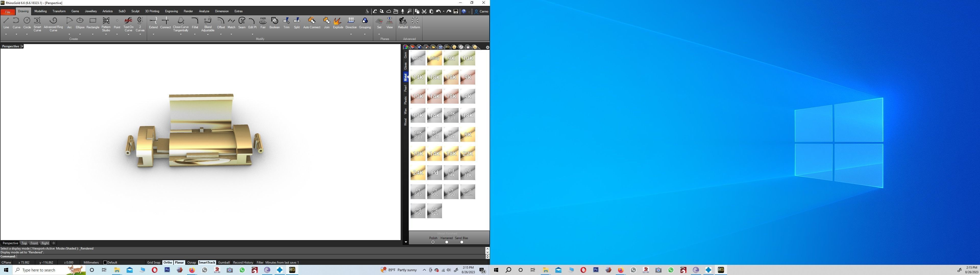Open the Jewellery ribbon tab
The height and width of the screenshot is (275, 980).
pos(91,11)
